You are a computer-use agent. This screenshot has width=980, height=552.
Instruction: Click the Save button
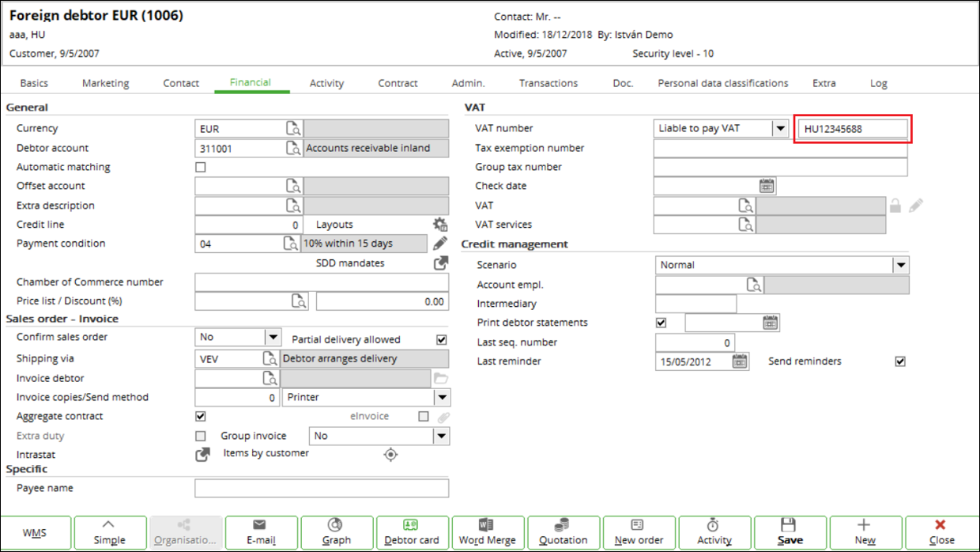pyautogui.click(x=790, y=531)
